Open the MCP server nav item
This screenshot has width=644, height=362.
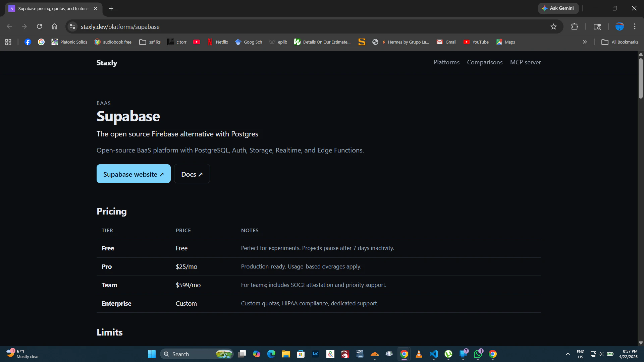click(x=525, y=62)
